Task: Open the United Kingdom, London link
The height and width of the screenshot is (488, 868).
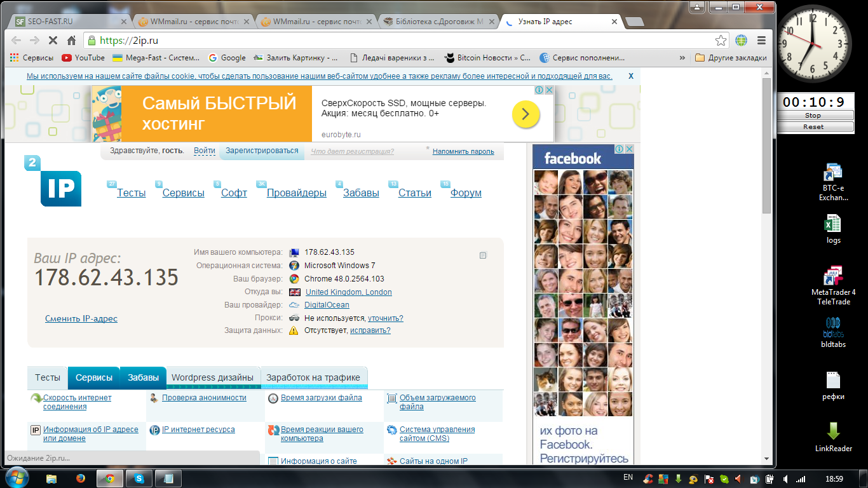Action: pos(349,292)
